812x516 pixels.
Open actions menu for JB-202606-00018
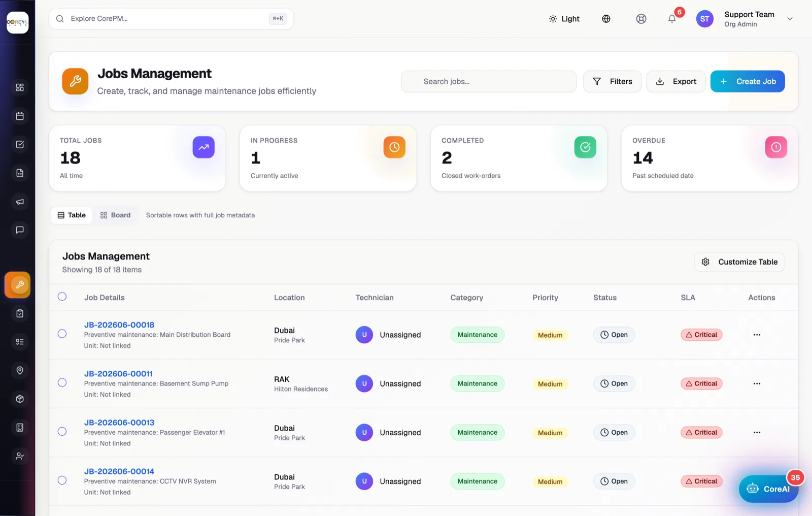[757, 335]
